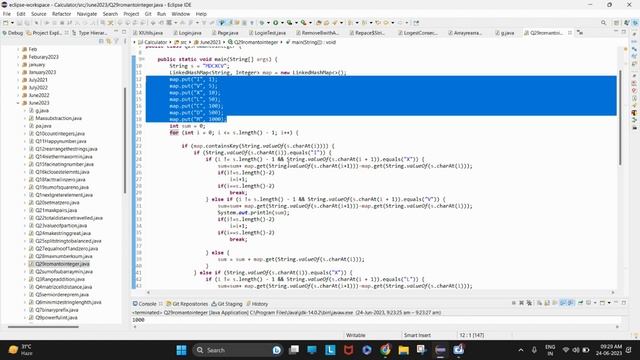Show the hidden editor tabs list

pos(580,33)
